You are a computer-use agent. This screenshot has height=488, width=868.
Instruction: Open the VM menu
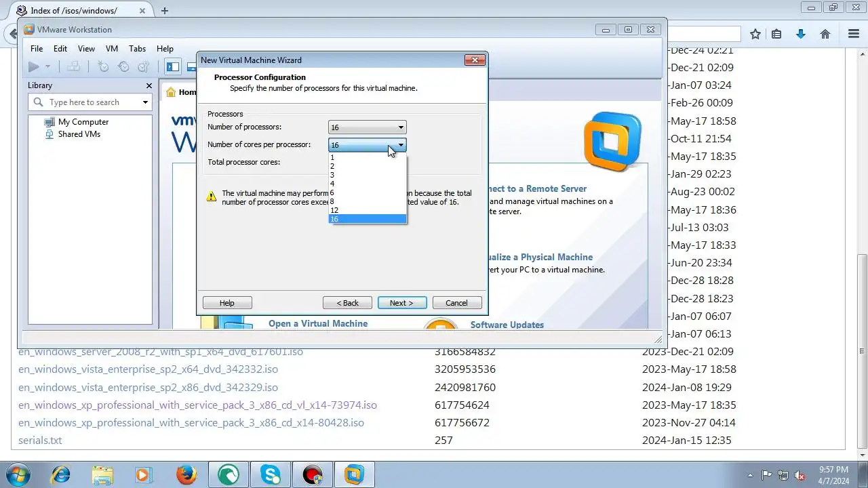[x=112, y=49]
